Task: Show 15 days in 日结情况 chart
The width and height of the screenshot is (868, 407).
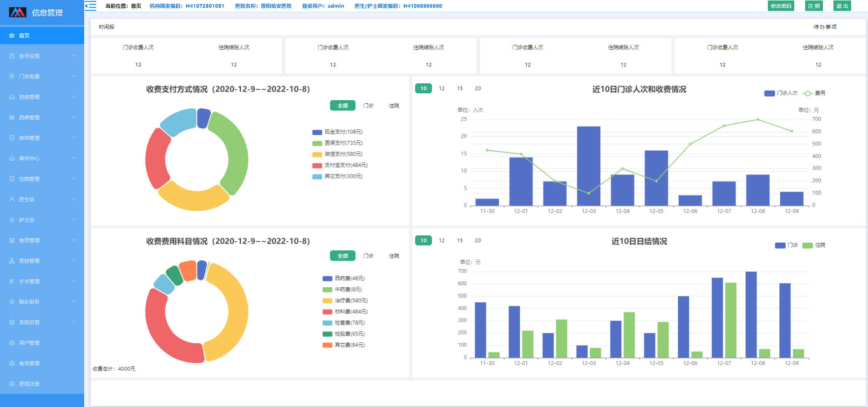Action: (460, 240)
